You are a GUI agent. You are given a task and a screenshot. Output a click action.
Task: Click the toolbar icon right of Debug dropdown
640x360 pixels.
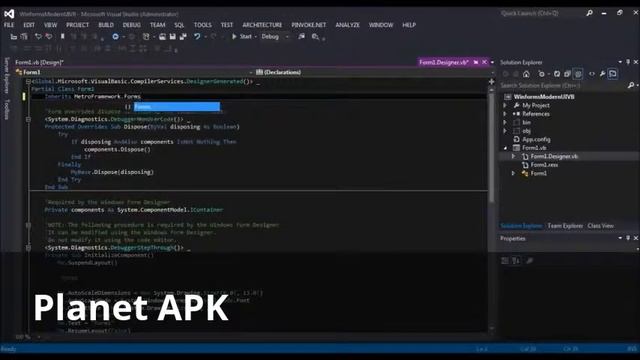point(301,37)
